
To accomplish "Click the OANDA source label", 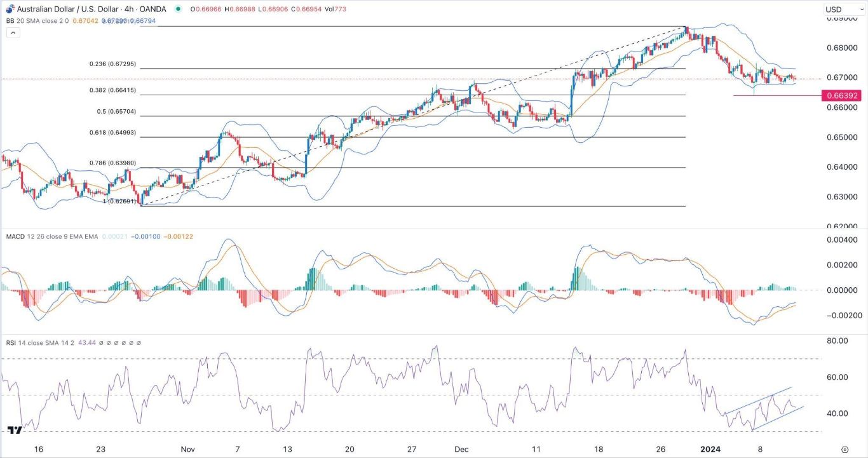I will coord(153,10).
